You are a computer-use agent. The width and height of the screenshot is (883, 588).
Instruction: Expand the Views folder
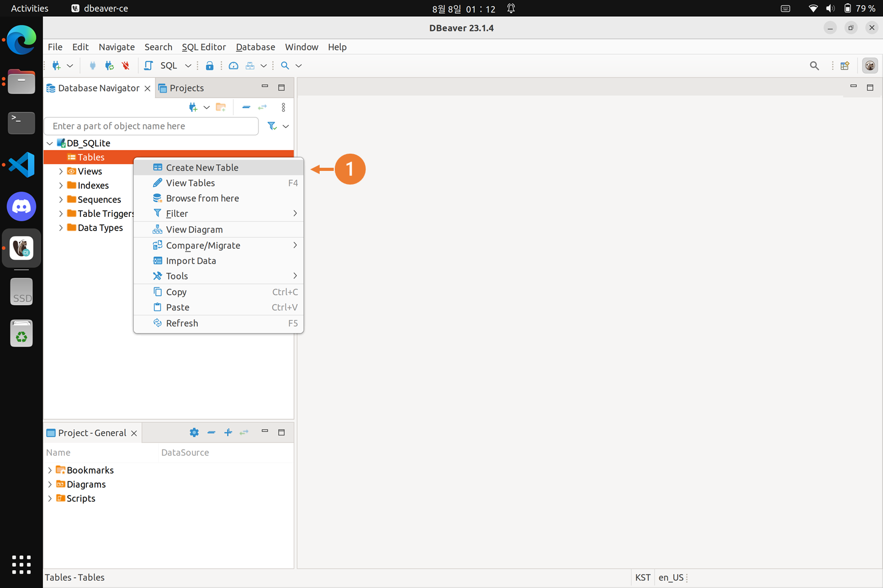point(61,171)
